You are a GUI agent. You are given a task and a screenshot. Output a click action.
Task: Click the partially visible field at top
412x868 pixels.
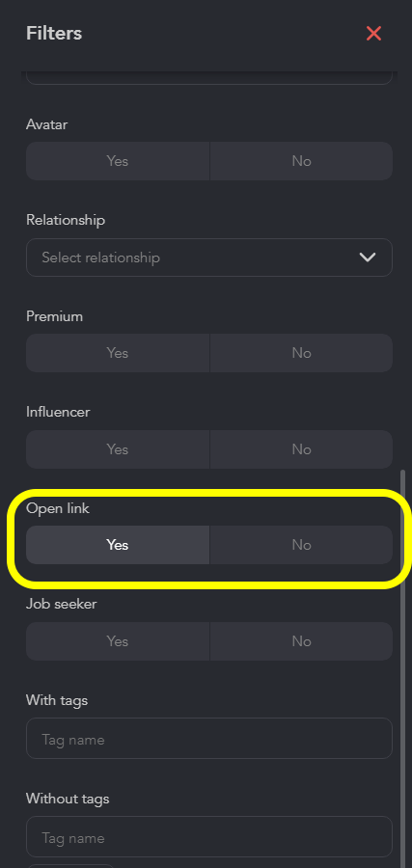209,78
